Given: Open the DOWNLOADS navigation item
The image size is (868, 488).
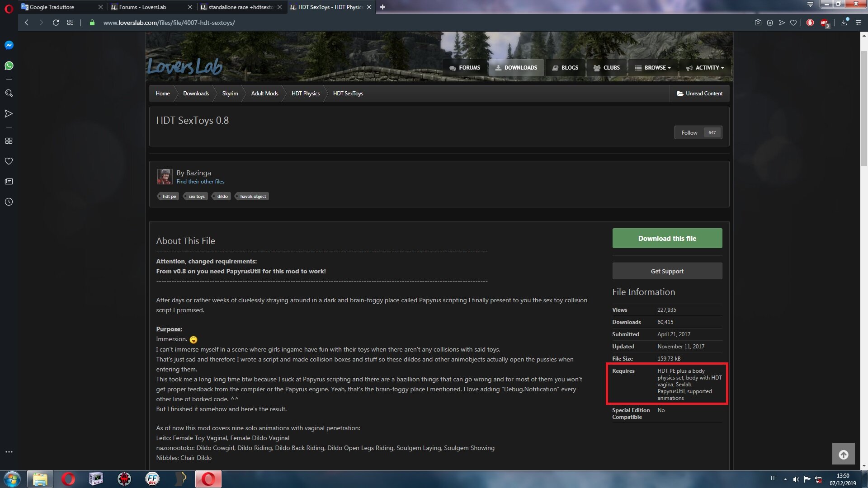Looking at the screenshot, I should point(516,68).
